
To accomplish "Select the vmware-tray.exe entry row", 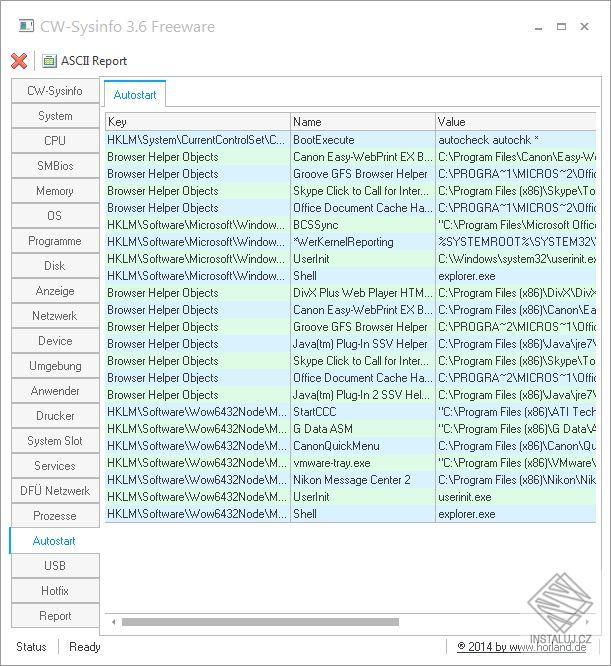I will pos(350,463).
